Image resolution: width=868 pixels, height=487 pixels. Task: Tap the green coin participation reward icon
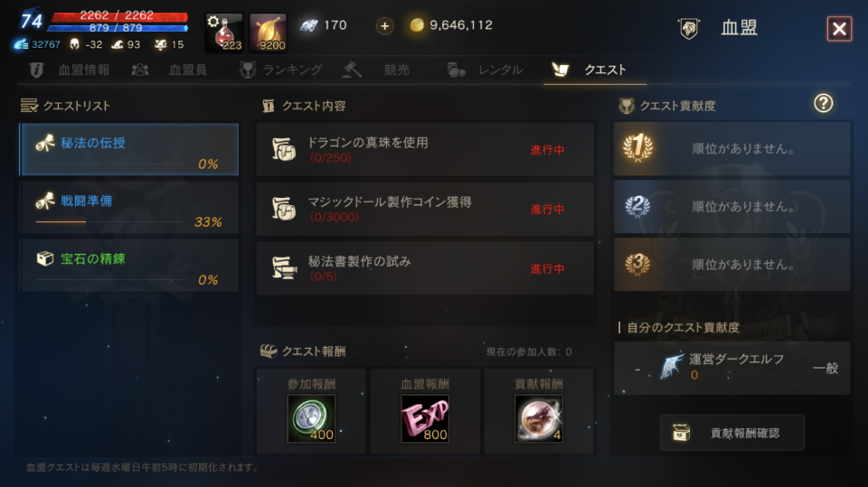pos(311,418)
